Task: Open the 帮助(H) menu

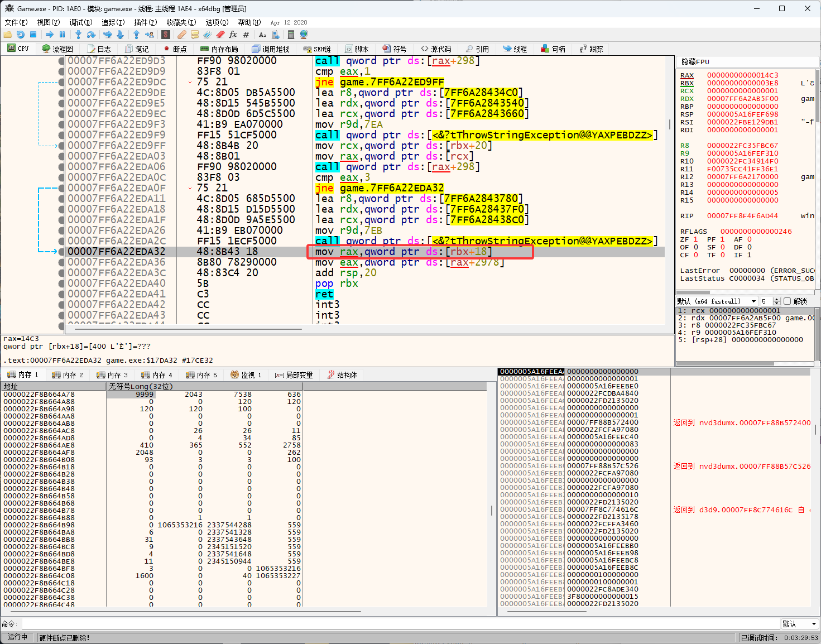Action: tap(249, 22)
